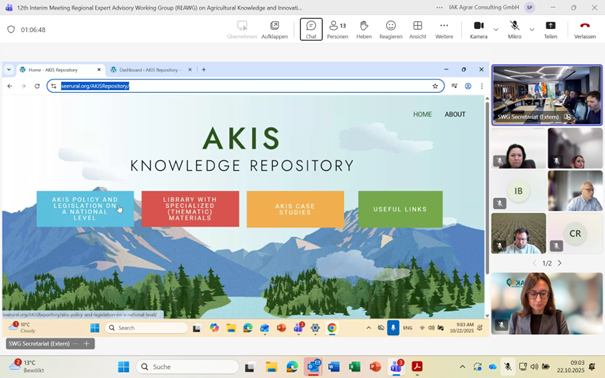605x378 pixels.
Task: Go to the previous participant page arrow
Action: (x=534, y=263)
